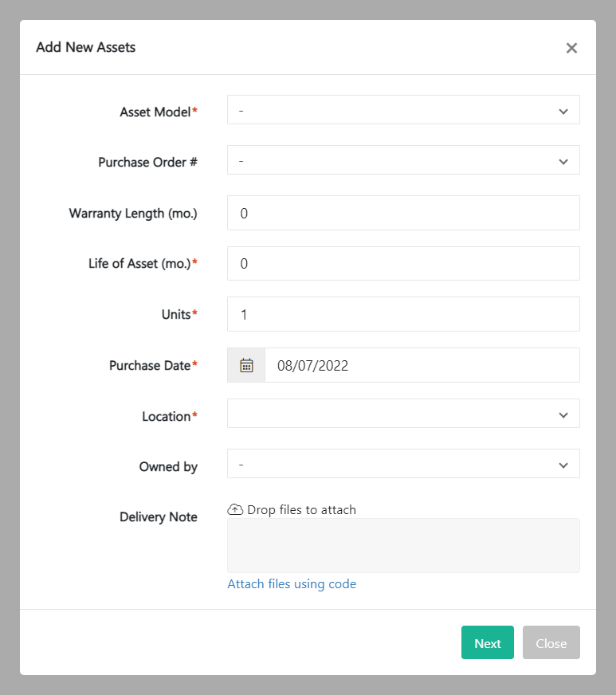Click the Delivery Note label
Image resolution: width=616 pixels, height=695 pixels.
click(159, 516)
